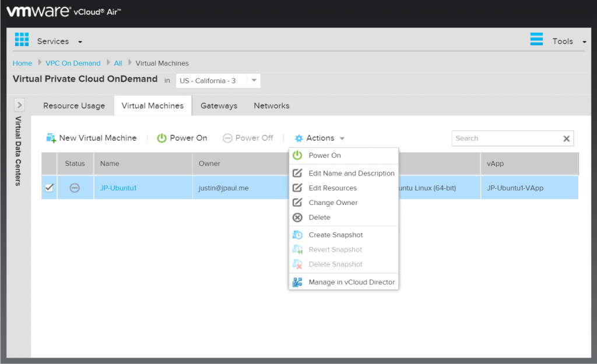Screen dimensions: 597x364
Task: Open the VPC On Demand breadcrumb link
Action: [73, 63]
